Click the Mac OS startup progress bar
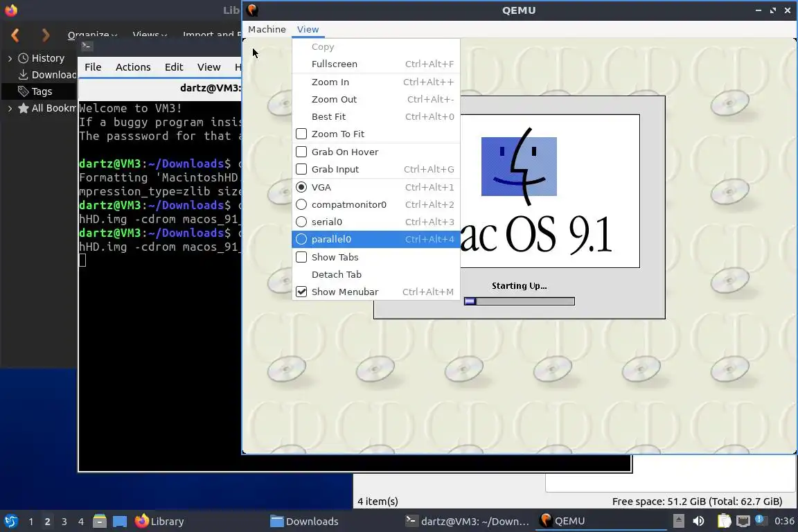This screenshot has width=798, height=532. tap(519, 301)
